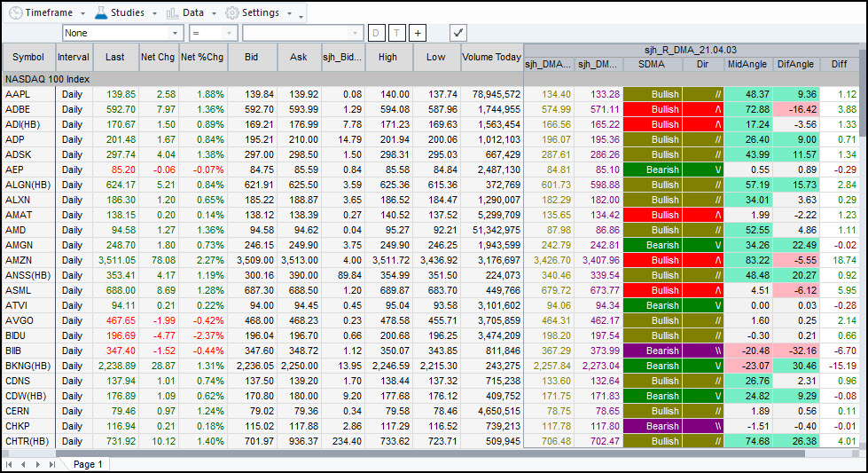Expand the toolbar overflow arrow
Viewport: 868px width, 473px height.
301,15
